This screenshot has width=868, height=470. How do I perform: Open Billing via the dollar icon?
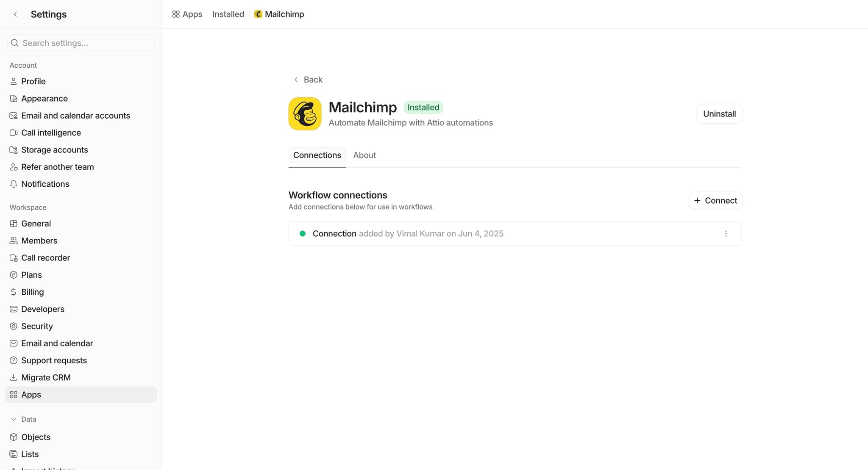14,292
